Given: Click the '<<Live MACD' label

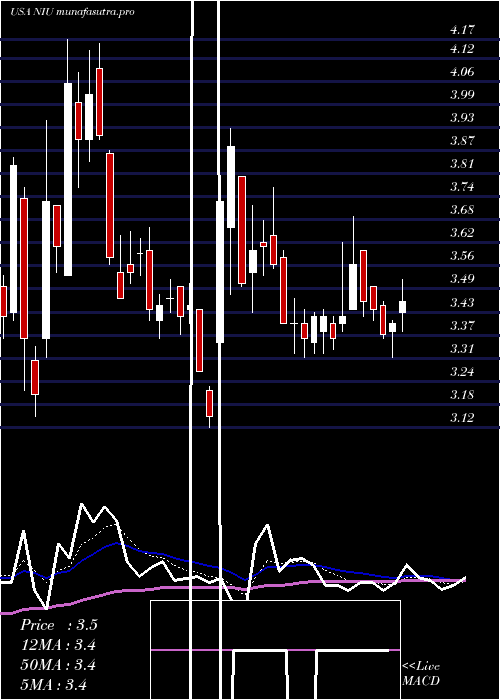Looking at the screenshot, I should click(x=421, y=674).
